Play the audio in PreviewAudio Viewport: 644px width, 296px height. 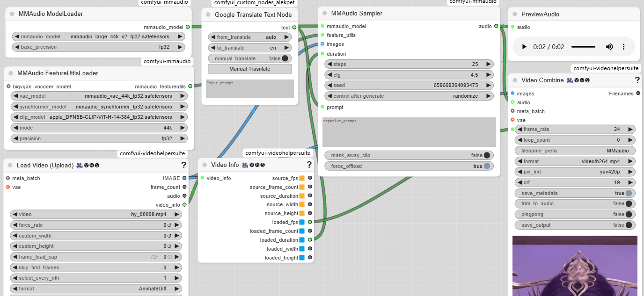[x=524, y=47]
